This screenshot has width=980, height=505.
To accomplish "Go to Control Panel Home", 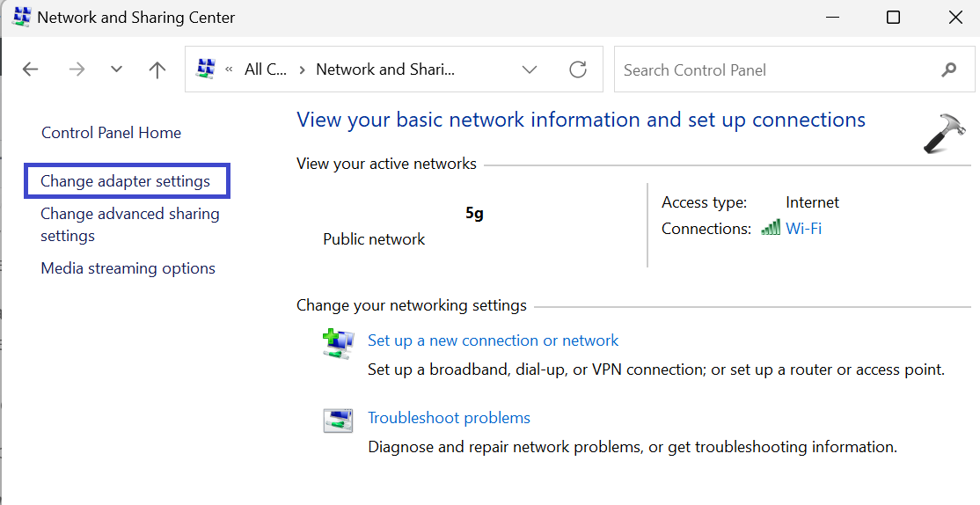I will tap(111, 133).
